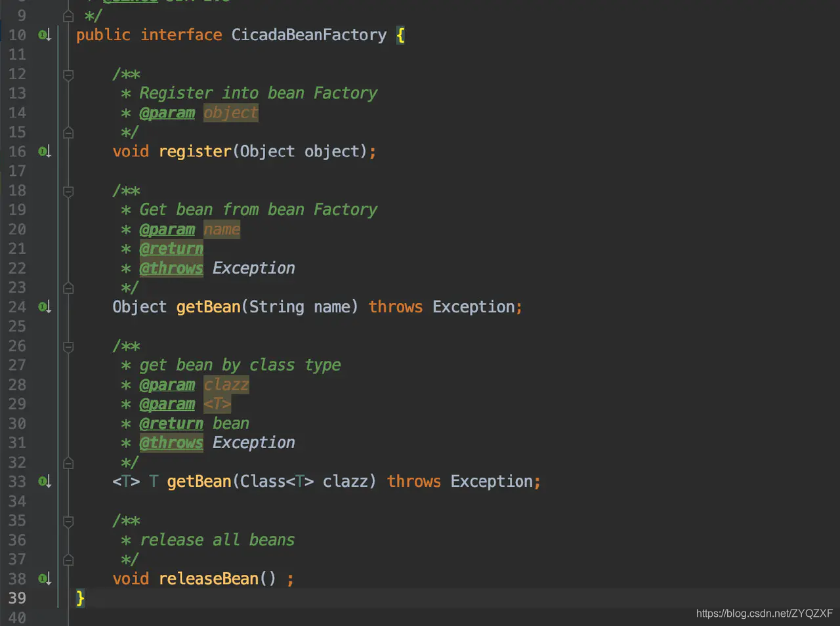The width and height of the screenshot is (840, 626).
Task: Toggle the fold end marker on line 32
Action: pos(68,463)
